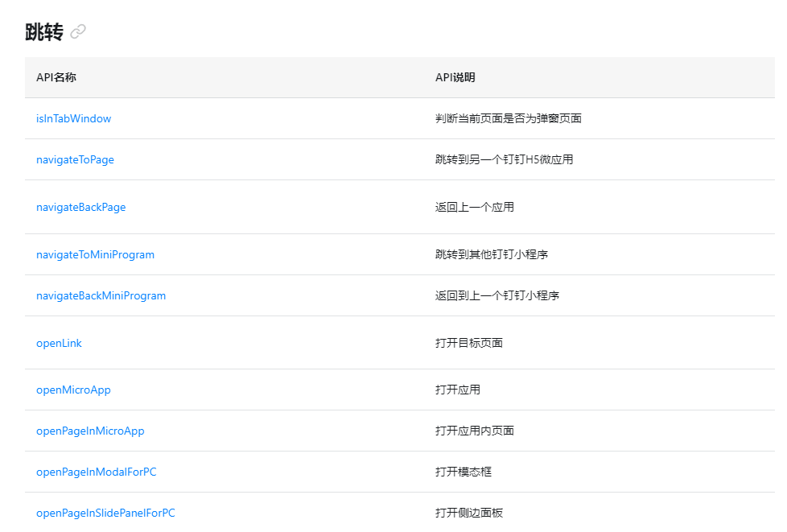
Task: Go to navigateBackPage API documentation
Action: click(80, 207)
